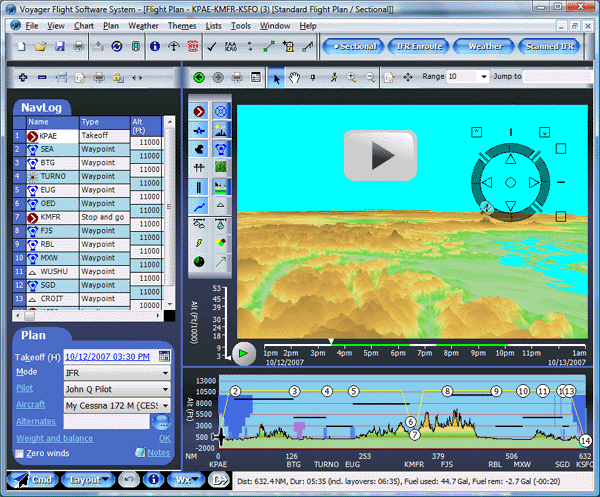Open the Mode IFR dropdown

[x=165, y=373]
